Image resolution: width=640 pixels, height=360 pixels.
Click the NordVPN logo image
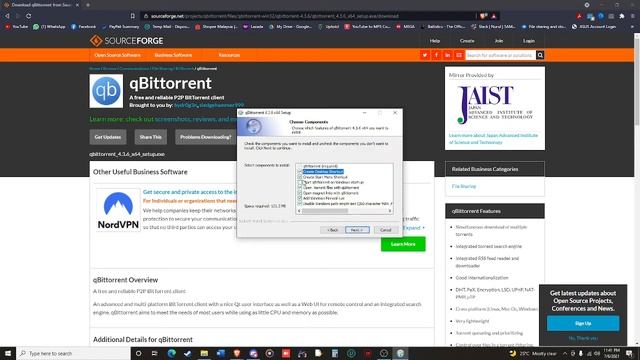pos(118,210)
